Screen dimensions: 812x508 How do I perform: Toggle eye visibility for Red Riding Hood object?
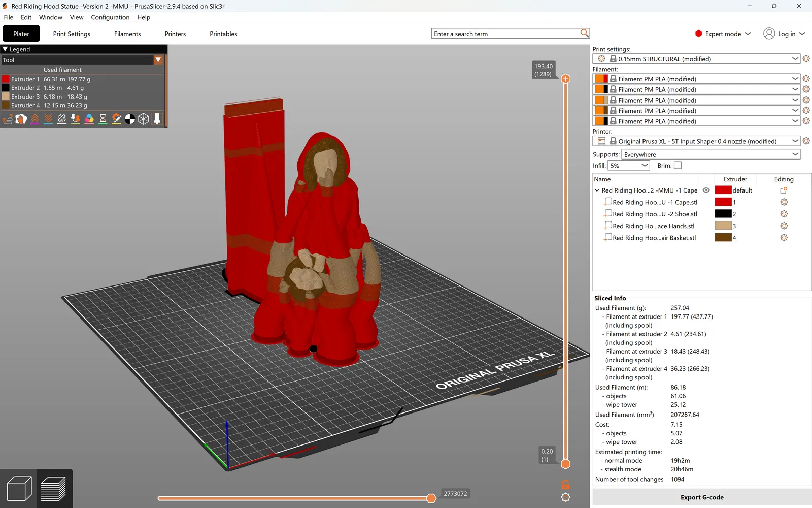(x=706, y=190)
